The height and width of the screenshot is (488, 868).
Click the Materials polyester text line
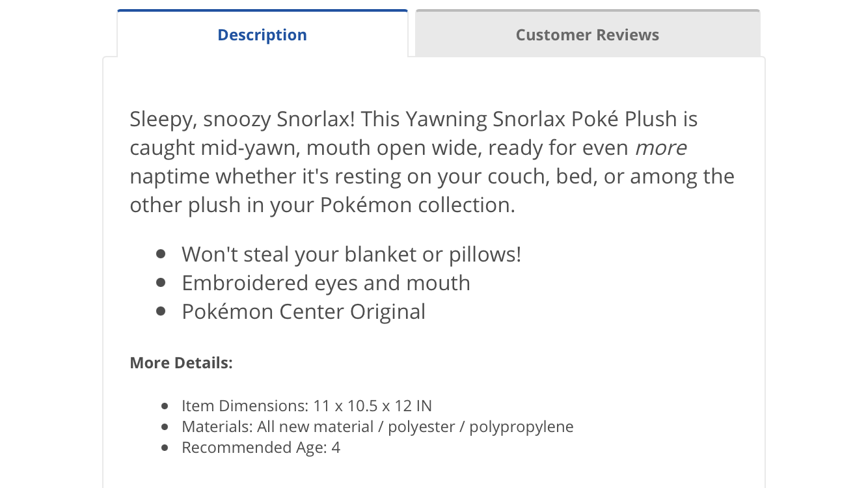pyautogui.click(x=377, y=427)
